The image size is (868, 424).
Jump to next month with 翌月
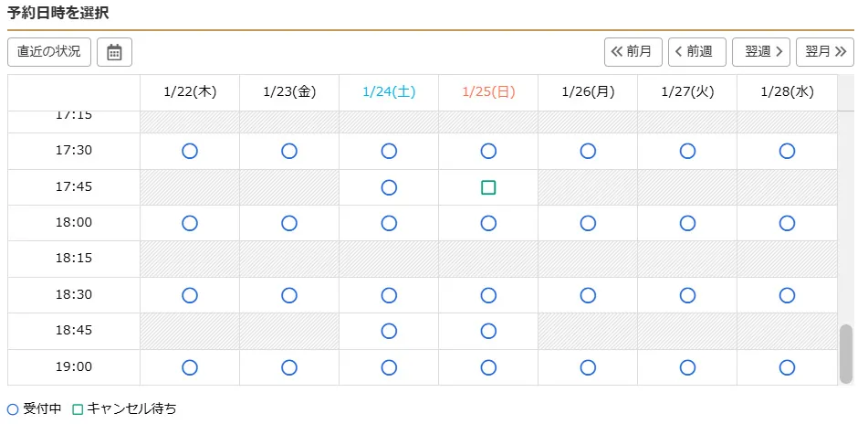[x=824, y=52]
